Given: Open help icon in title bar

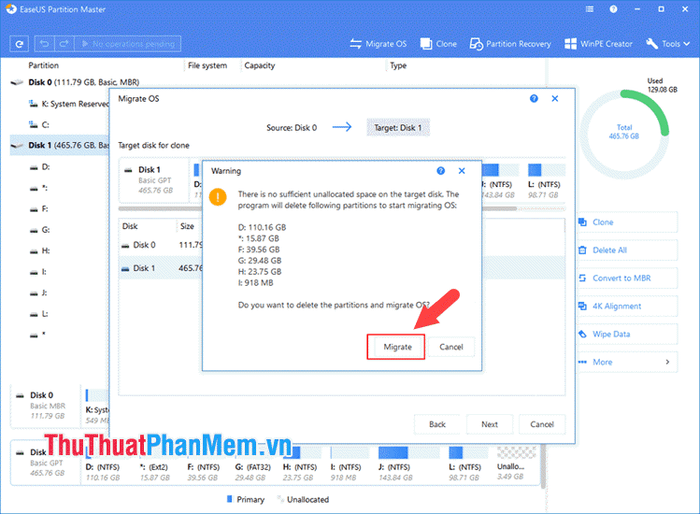Looking at the screenshot, I should pyautogui.click(x=613, y=9).
